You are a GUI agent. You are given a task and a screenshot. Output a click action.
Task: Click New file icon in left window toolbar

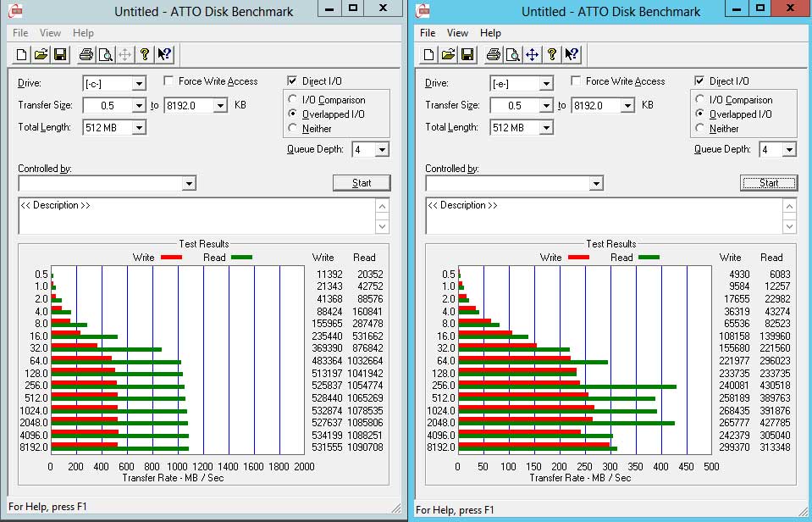point(21,54)
